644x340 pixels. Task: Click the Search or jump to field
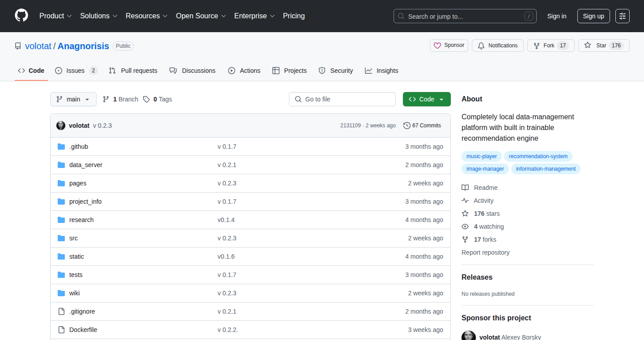465,16
